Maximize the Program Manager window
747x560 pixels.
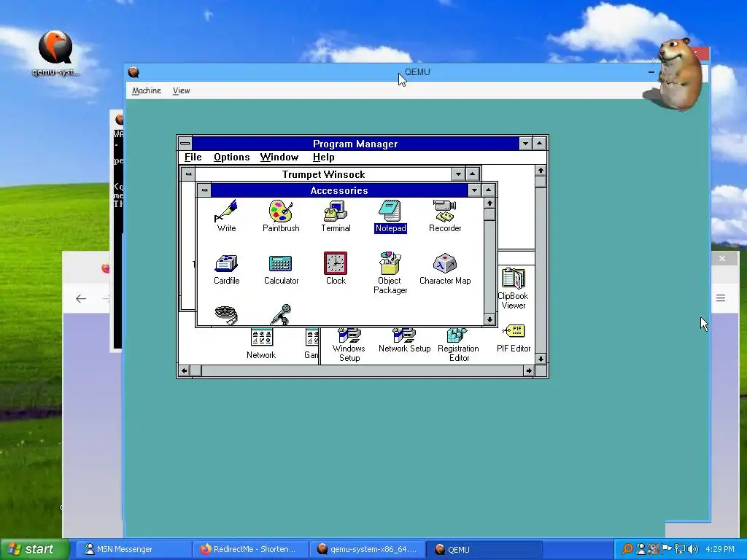(x=539, y=144)
